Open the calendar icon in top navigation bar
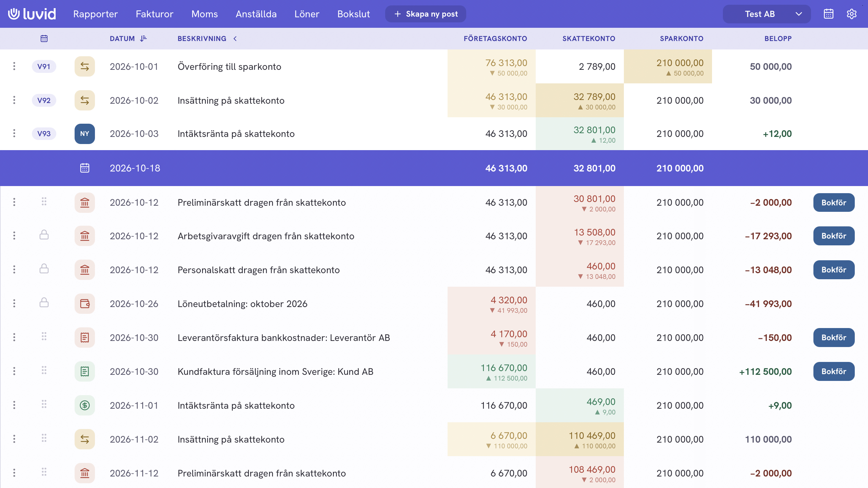 coord(828,14)
